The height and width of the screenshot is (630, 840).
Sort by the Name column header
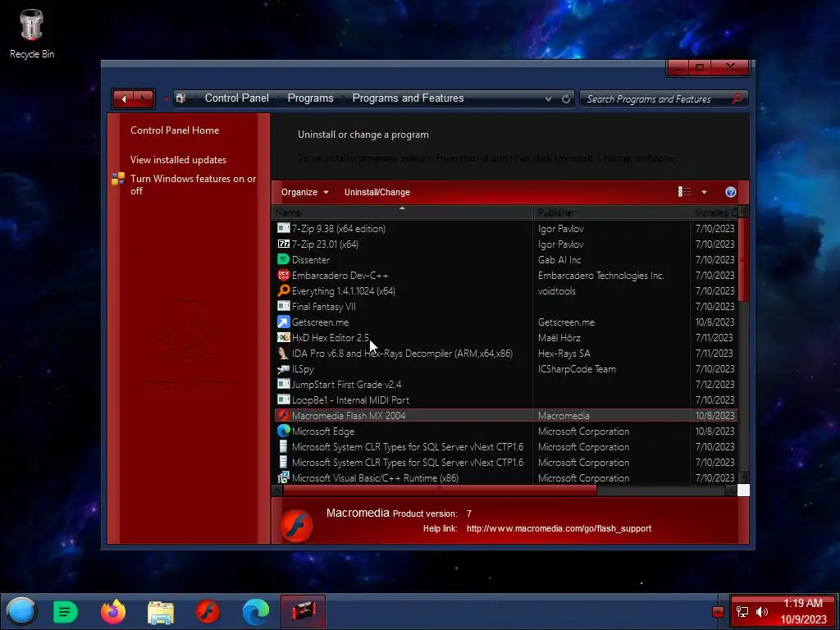point(402,212)
